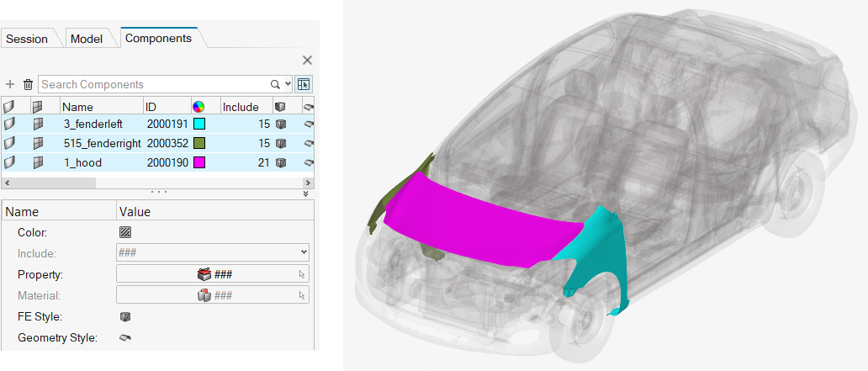Add a new component with plus icon

[10, 84]
